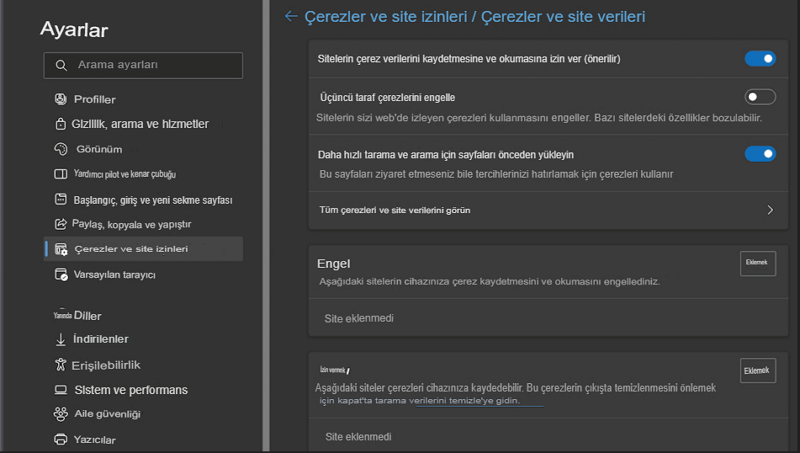Click the Tüm çerezleri ve site verilerini görün row
Viewport: 800px width, 453px height.
tap(548, 210)
